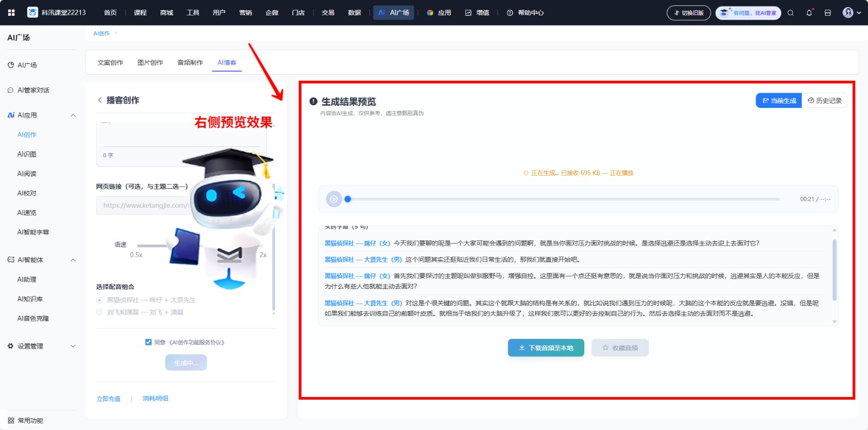Image resolution: width=868 pixels, height=430 pixels.
Task: Click the 应用 cube icon item
Action: [438, 12]
